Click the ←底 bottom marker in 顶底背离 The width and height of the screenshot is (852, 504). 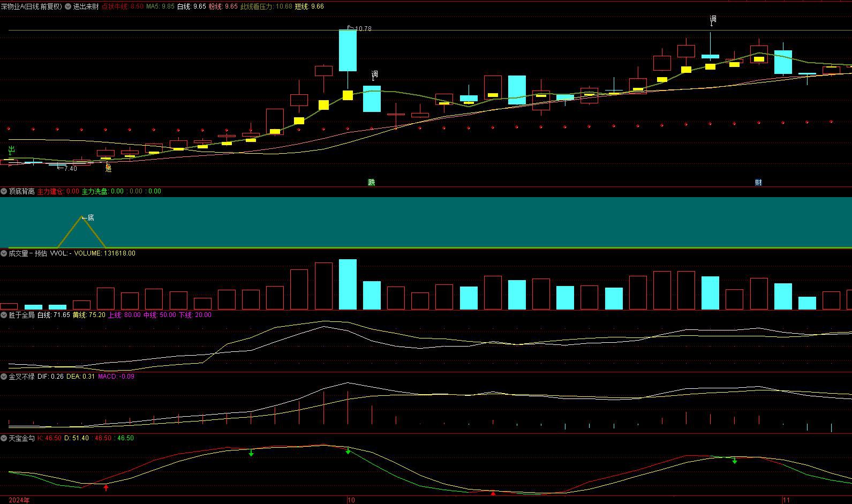[88, 217]
